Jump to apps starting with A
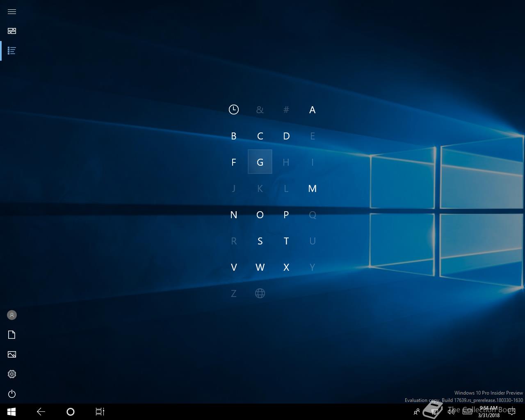Screen dimensions: 525x420 [313, 110]
